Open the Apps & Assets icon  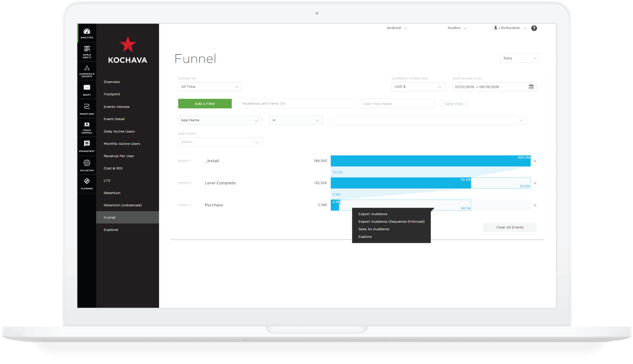click(x=87, y=52)
